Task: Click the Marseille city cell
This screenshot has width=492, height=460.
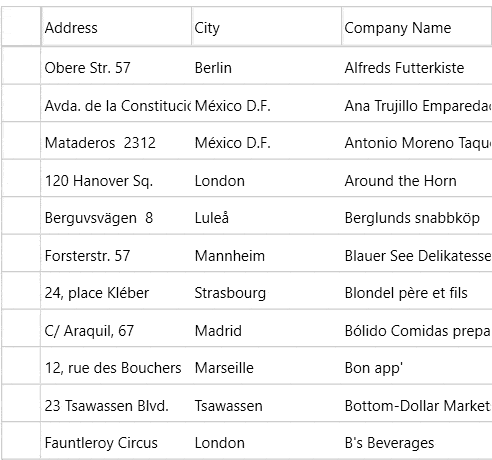Action: tap(266, 366)
